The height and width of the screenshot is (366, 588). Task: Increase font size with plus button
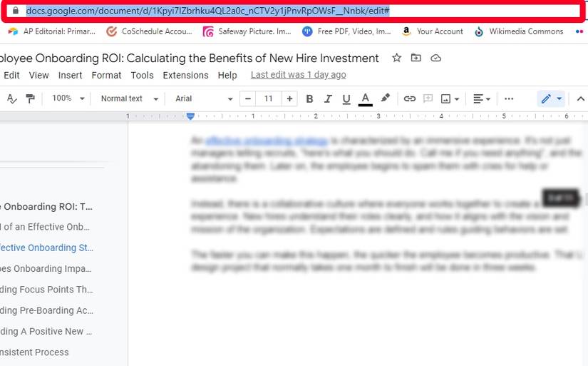tap(289, 98)
